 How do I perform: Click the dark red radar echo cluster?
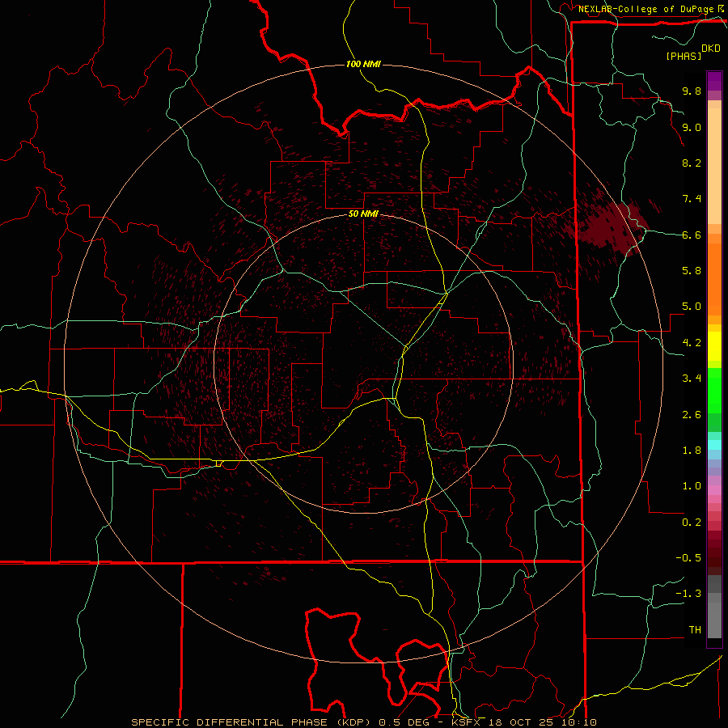[x=613, y=227]
